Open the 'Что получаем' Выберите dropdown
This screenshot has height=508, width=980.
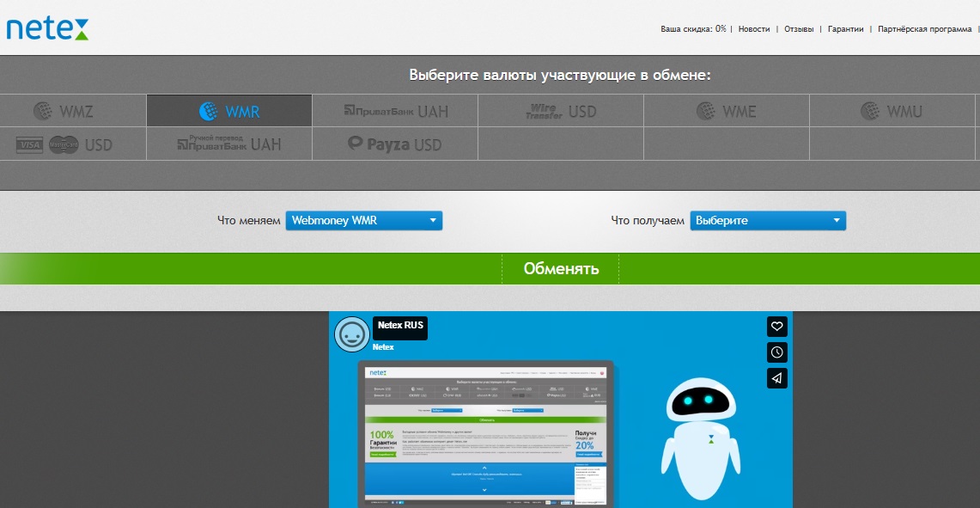coord(768,220)
